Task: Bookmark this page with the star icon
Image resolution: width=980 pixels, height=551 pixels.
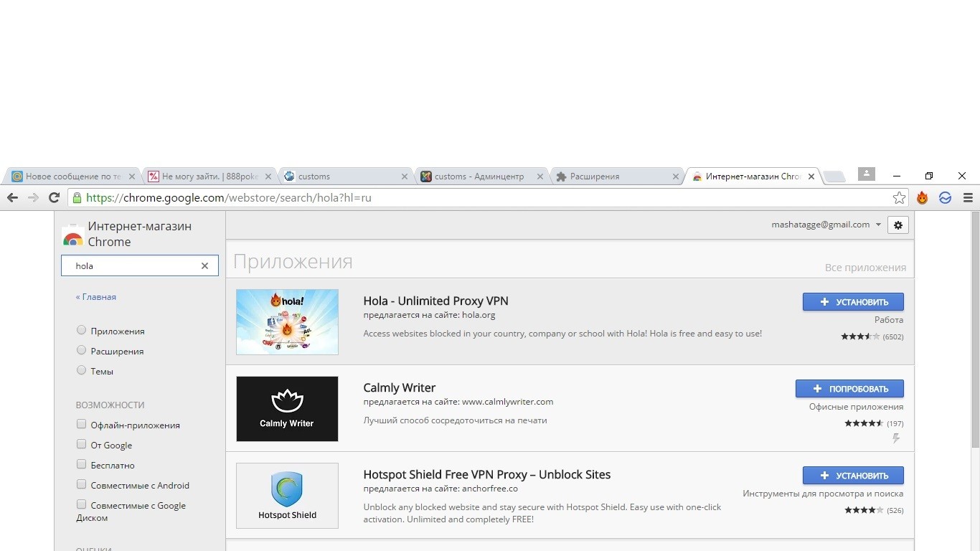Action: [x=899, y=198]
